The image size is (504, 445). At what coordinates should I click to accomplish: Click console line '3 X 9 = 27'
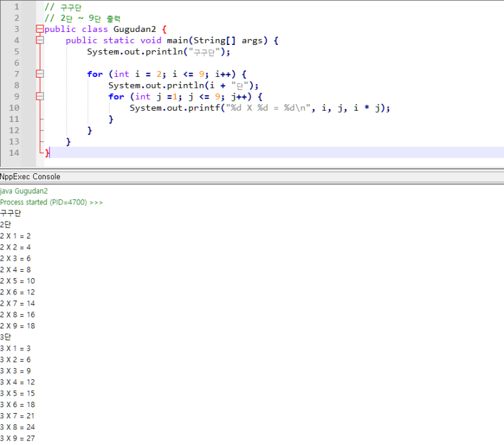pyautogui.click(x=18, y=438)
